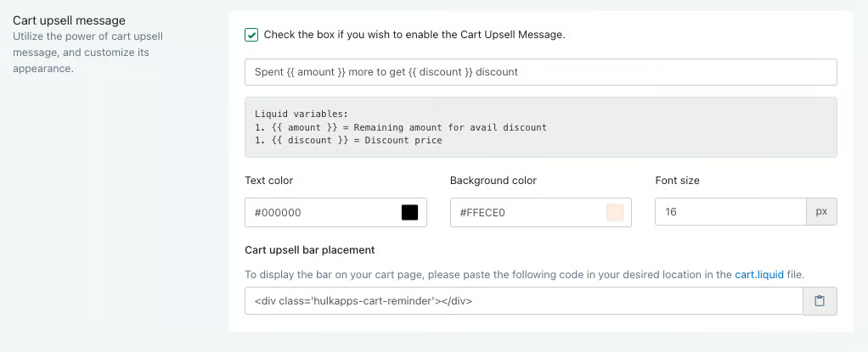
Task: Click the Liquid variables heading in the code box
Action: (302, 115)
